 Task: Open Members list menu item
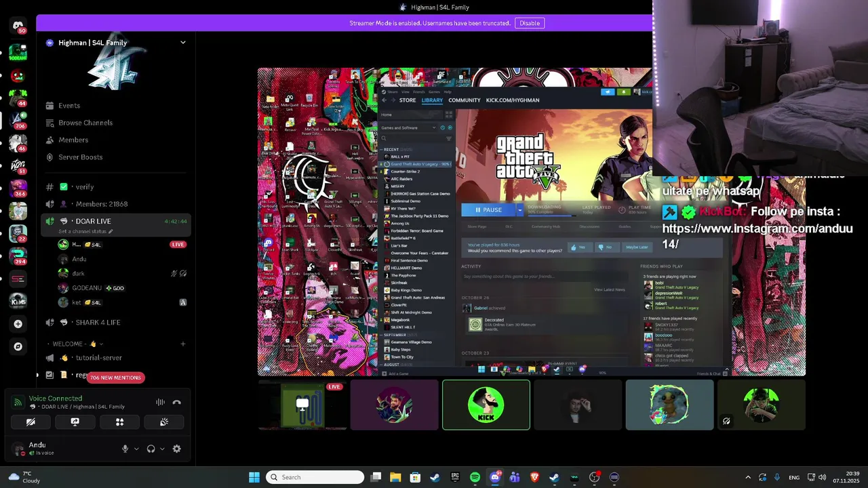[x=73, y=140]
